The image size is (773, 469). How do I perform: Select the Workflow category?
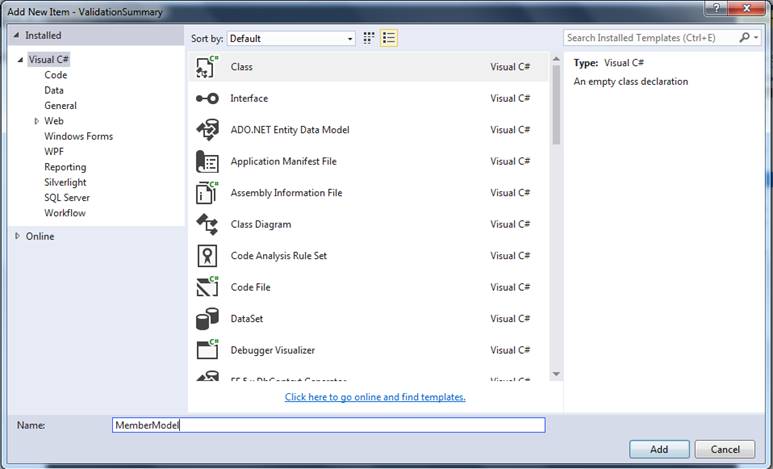(x=65, y=213)
